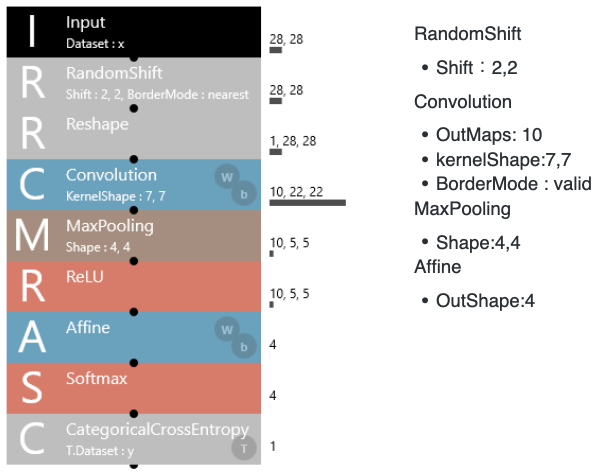Click the RandomShift shift and BorderMode property
Image resolution: width=613 pixels, height=472 pixels.
pos(157,94)
